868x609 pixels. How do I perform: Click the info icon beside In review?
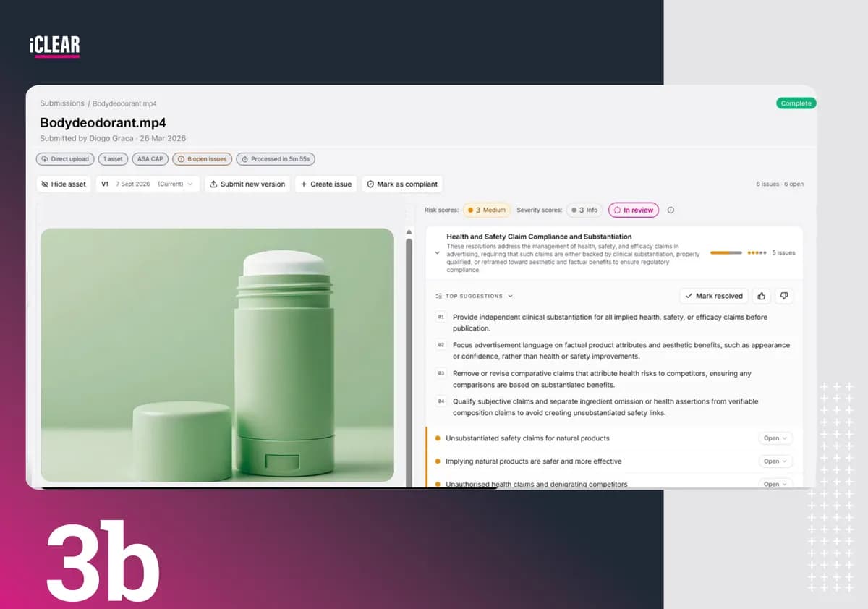(671, 210)
